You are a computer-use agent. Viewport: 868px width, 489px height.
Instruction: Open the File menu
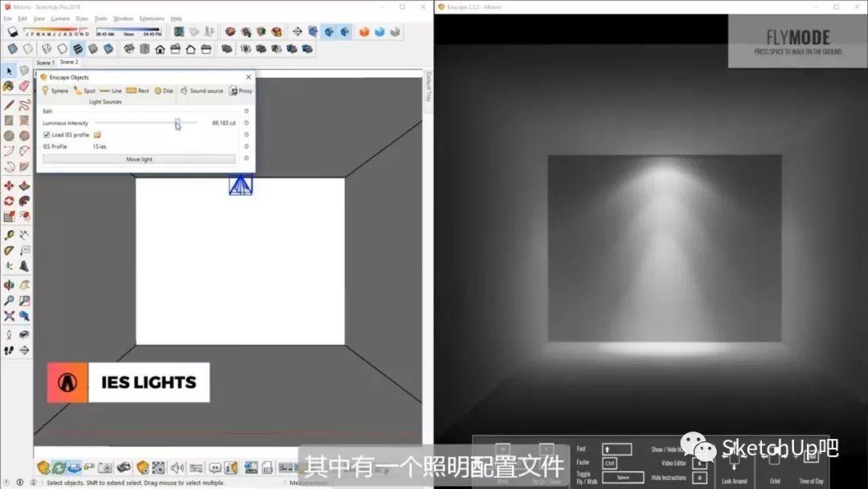coord(8,18)
